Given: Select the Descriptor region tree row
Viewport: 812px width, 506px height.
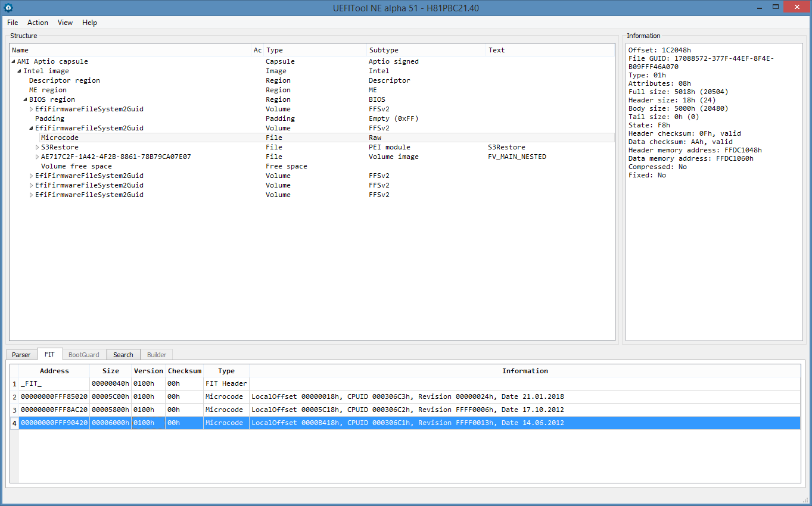Looking at the screenshot, I should tap(312, 80).
